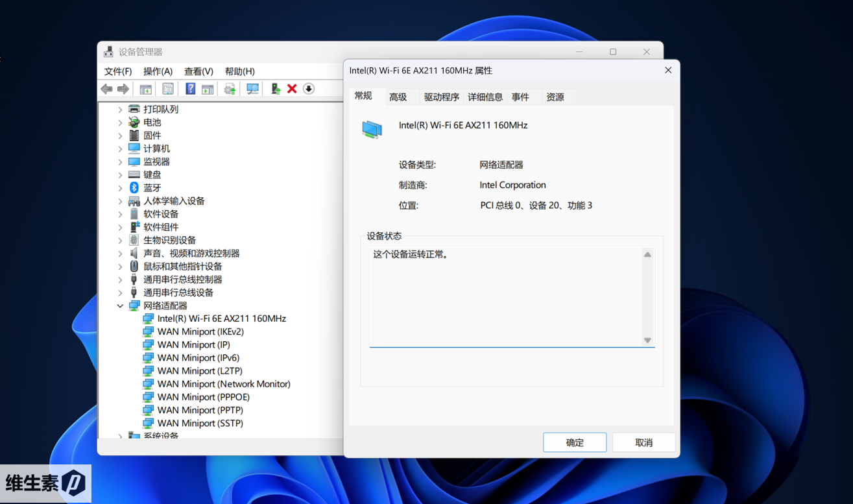Click the Scan for hardware changes icon
Screen dimensions: 853x504
click(x=252, y=89)
